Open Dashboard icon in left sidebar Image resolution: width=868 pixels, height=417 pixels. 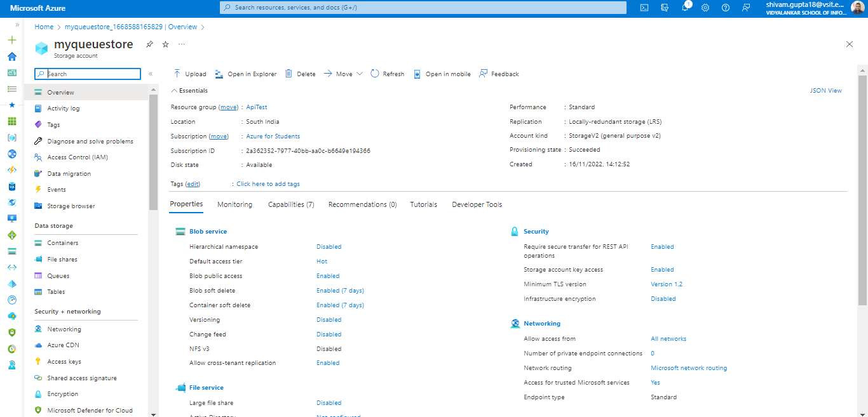pyautogui.click(x=11, y=72)
